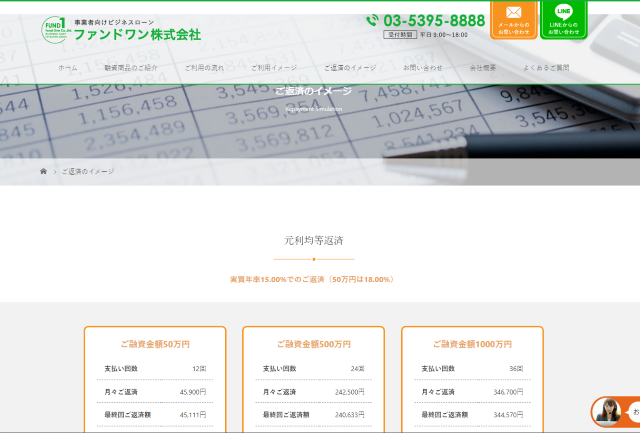Go to ホーム in navigation menu

click(68, 67)
